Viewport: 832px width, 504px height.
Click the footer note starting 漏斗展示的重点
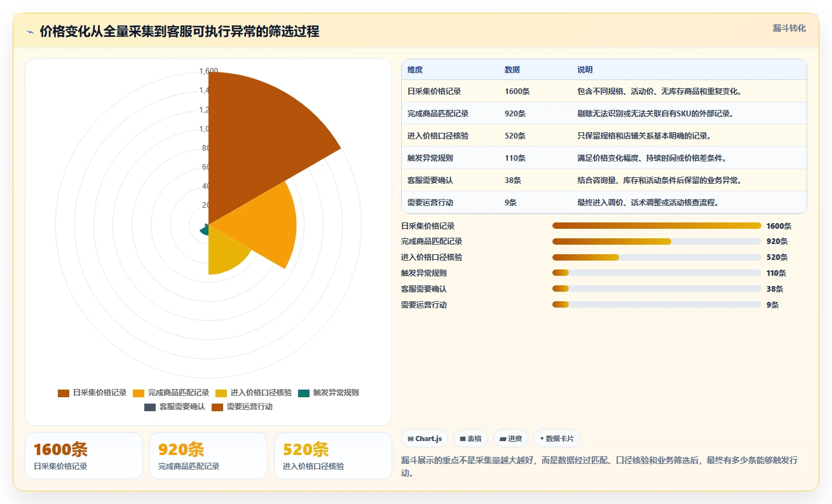(x=599, y=467)
